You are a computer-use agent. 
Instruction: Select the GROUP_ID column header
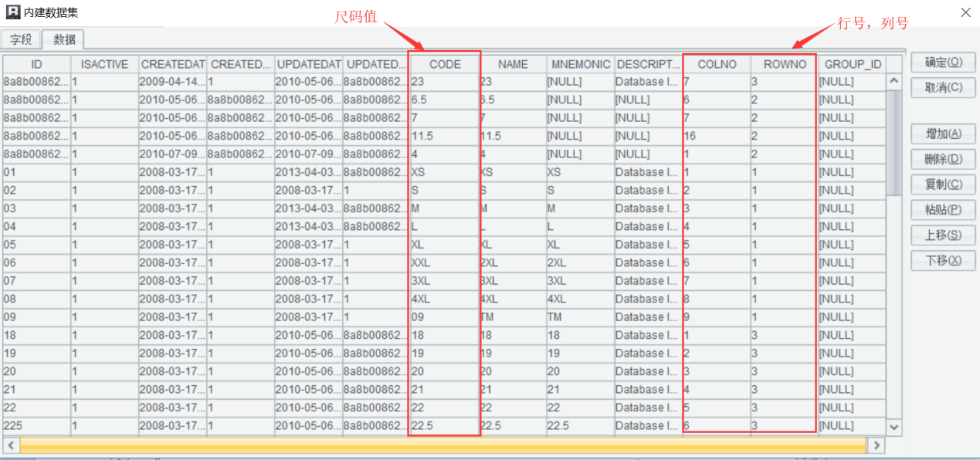pos(853,64)
